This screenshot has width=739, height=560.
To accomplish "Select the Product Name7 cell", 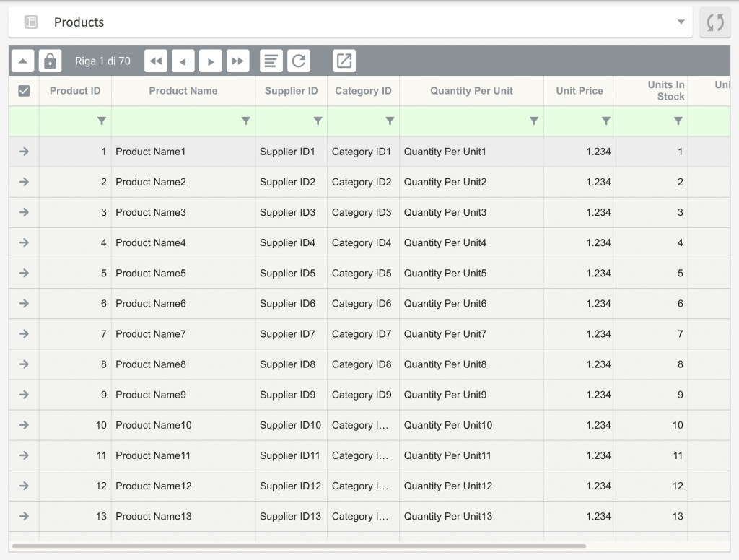I will 183,333.
